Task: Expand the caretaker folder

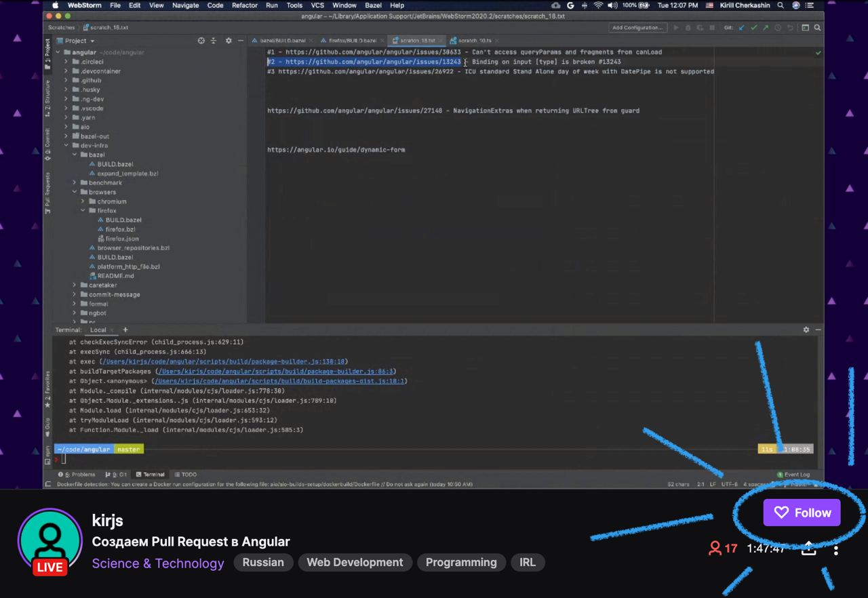Action: [x=75, y=285]
